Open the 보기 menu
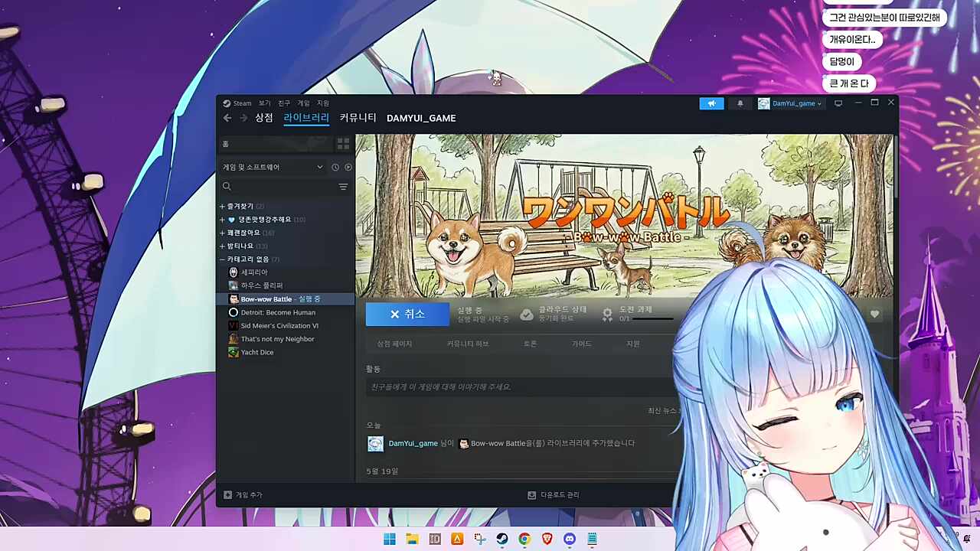The image size is (980, 551). 264,103
